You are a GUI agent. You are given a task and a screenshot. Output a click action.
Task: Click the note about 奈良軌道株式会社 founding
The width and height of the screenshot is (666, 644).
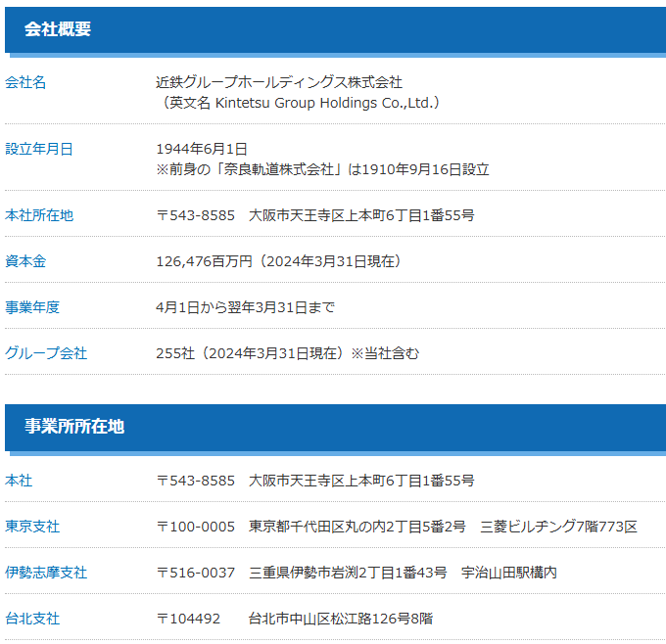pyautogui.click(x=322, y=169)
